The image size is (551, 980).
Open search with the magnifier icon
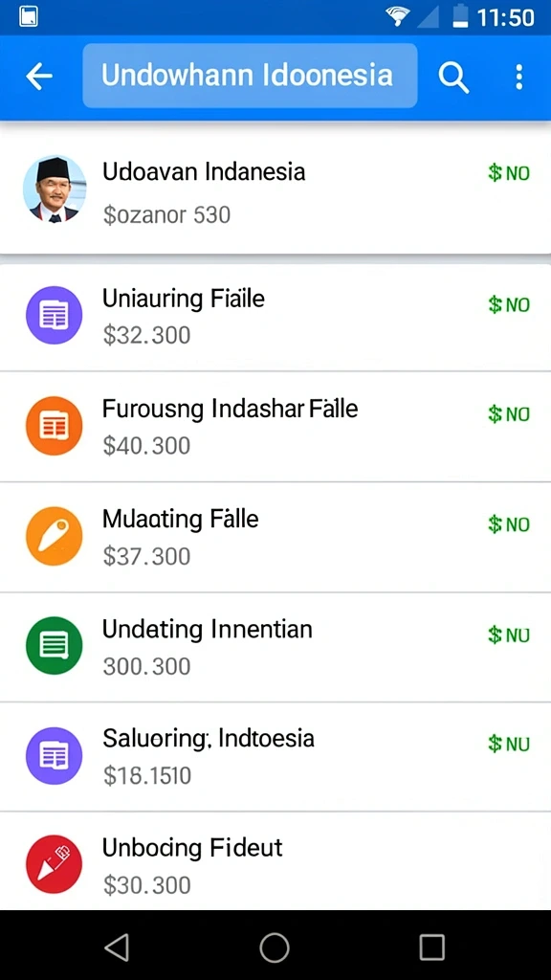click(x=453, y=77)
